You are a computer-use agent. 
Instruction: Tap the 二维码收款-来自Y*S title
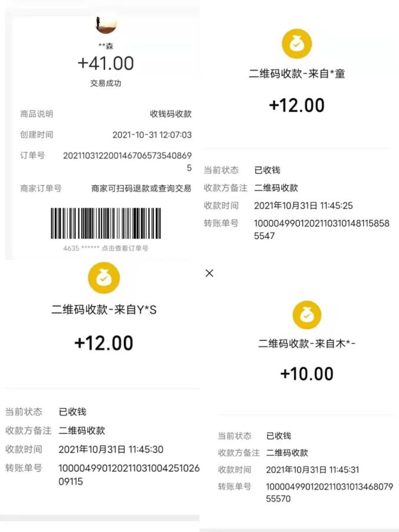point(104,309)
